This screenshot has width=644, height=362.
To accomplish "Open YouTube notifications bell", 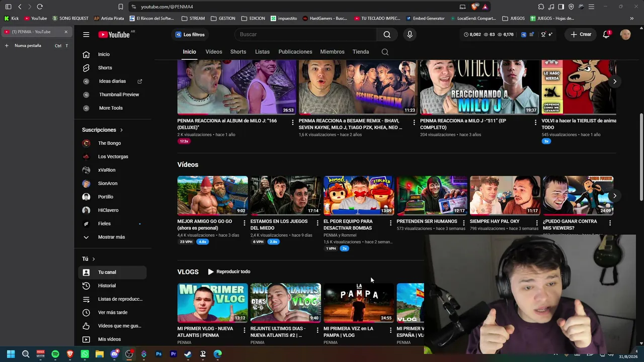I will 606,35.
